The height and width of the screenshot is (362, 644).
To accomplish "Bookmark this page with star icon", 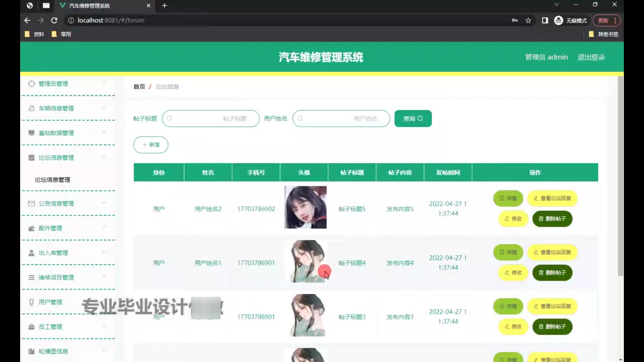I will 528,20.
